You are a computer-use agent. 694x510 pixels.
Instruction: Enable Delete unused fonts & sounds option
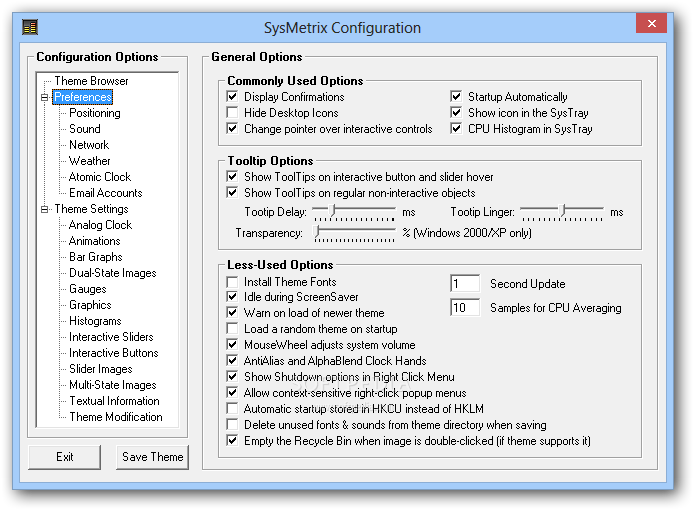click(x=232, y=425)
